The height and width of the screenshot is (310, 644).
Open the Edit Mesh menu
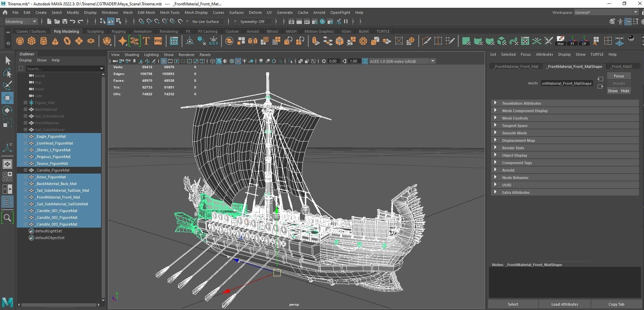[146, 12]
